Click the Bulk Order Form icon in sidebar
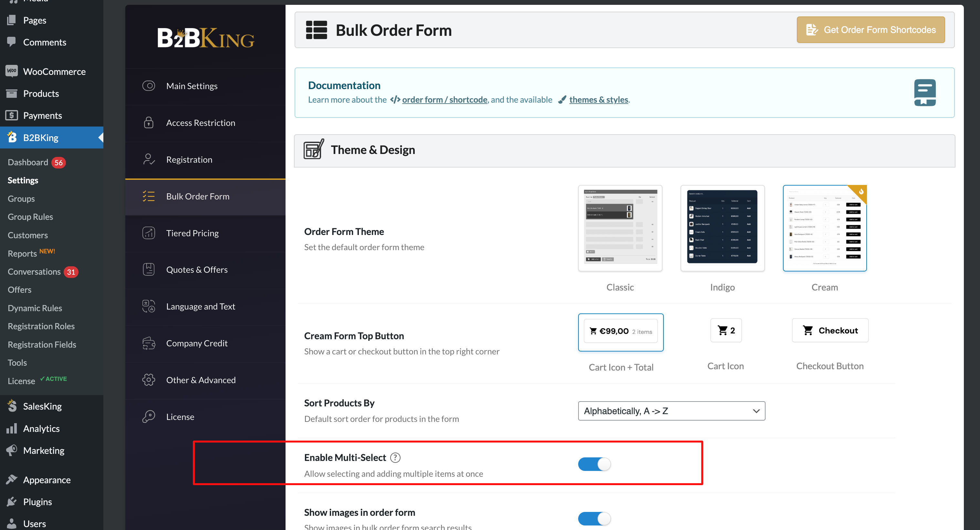The height and width of the screenshot is (530, 980). pyautogui.click(x=149, y=196)
